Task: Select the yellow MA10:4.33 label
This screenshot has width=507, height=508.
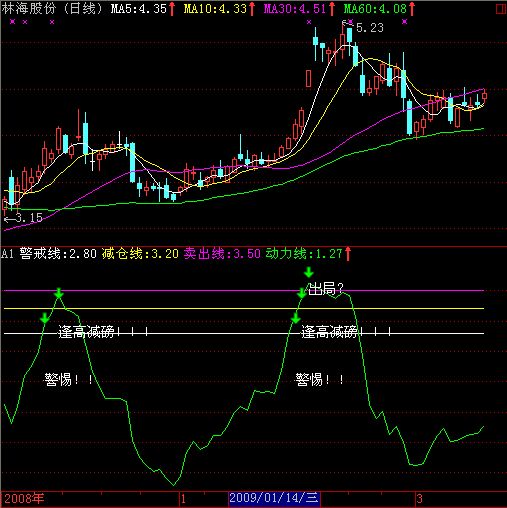Action: (x=215, y=9)
